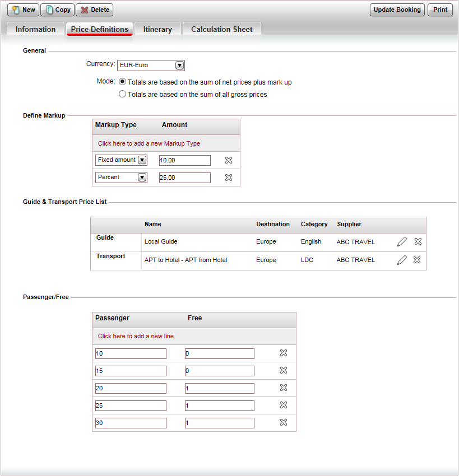
Task: Click the 25.00 markup amount field
Action: 185,178
